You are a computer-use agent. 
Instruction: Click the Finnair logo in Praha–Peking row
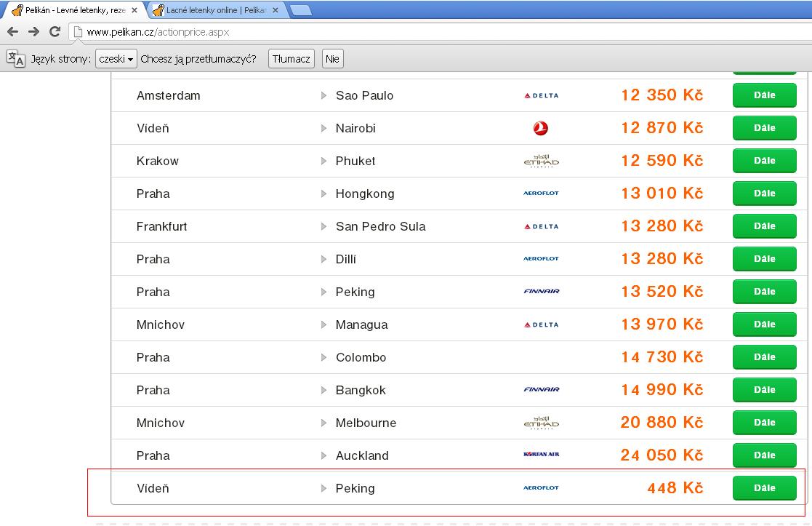click(541, 291)
